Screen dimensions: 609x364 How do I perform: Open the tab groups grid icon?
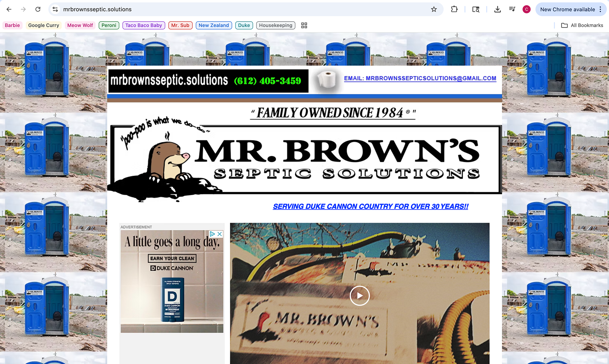point(304,25)
